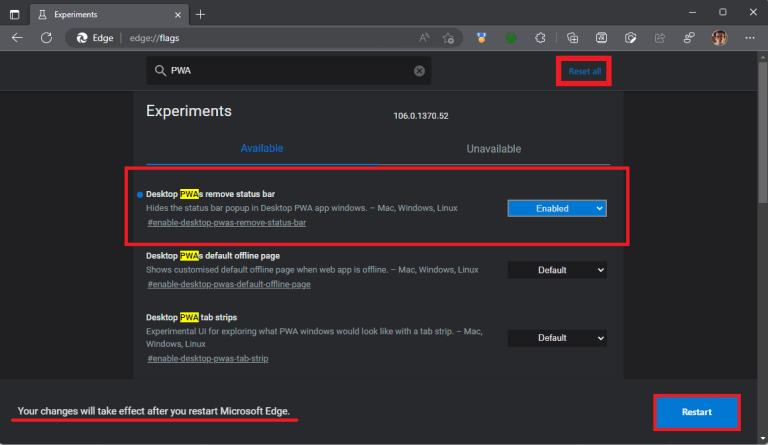The width and height of the screenshot is (768, 445).
Task: Open Browser essentials shield icon
Action: [x=630, y=38]
